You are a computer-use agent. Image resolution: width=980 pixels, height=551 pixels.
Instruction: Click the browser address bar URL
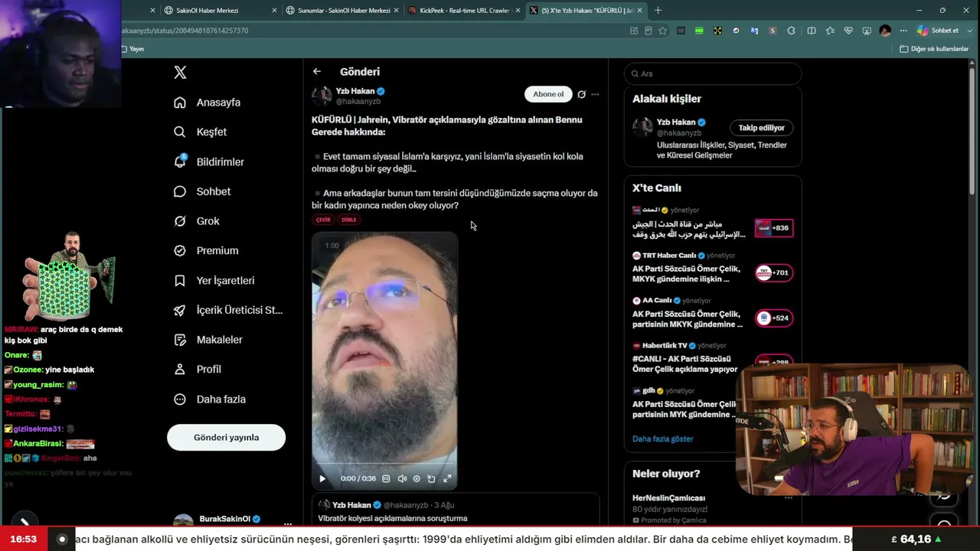point(184,31)
